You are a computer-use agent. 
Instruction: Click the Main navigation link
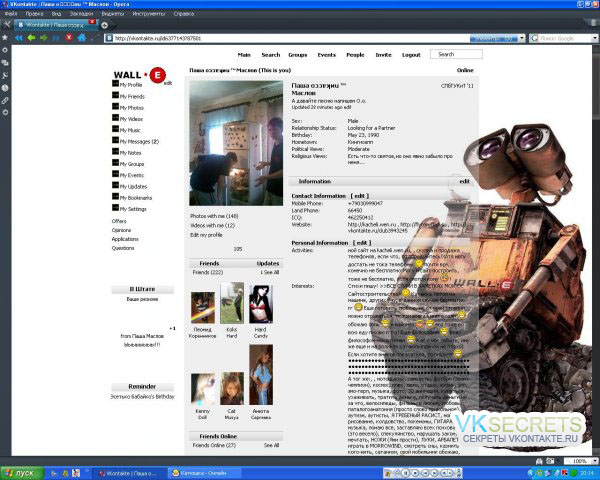click(x=244, y=55)
